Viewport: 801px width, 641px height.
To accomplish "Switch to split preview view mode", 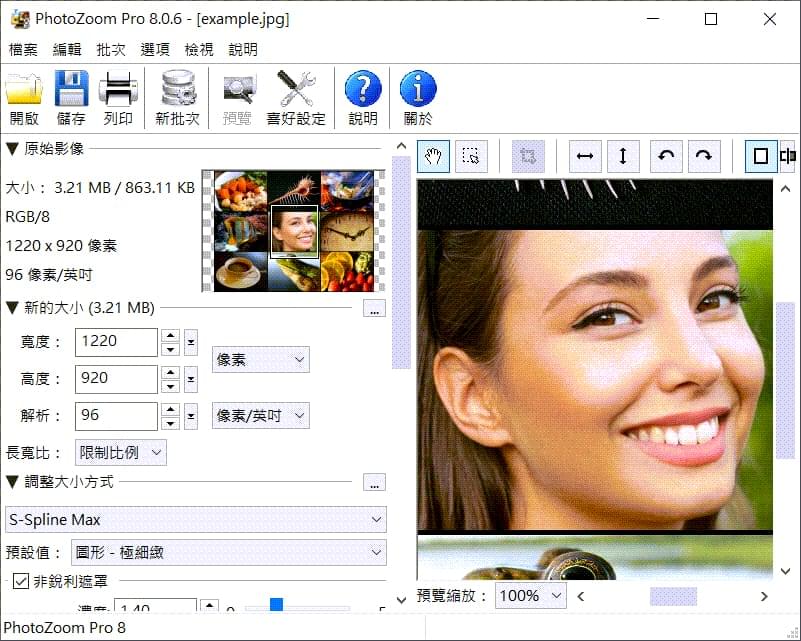I will click(x=787, y=156).
